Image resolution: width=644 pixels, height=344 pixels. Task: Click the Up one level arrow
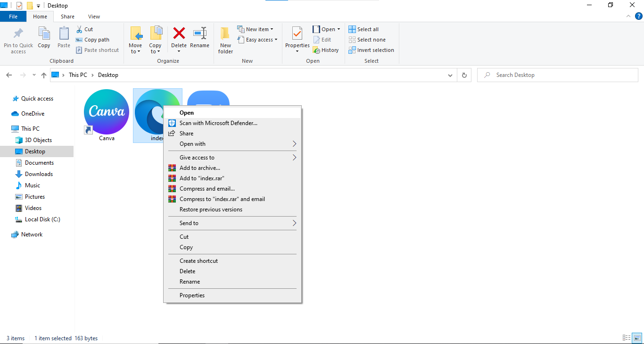tap(44, 75)
